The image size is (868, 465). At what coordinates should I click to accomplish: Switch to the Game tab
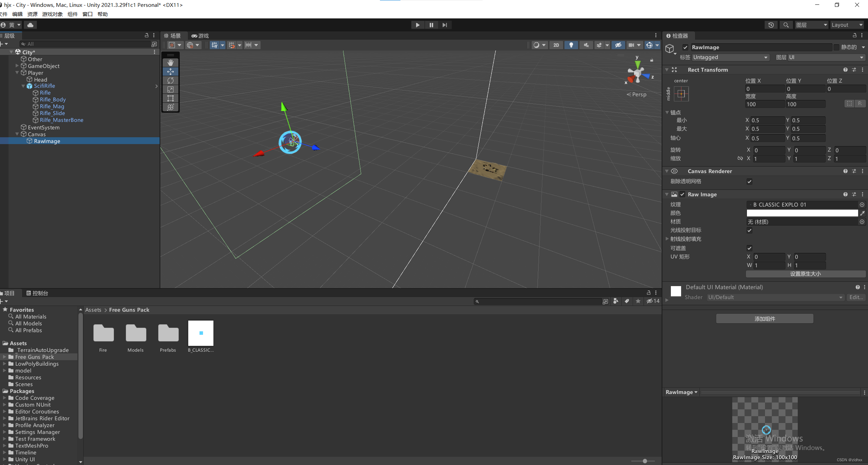(x=200, y=36)
